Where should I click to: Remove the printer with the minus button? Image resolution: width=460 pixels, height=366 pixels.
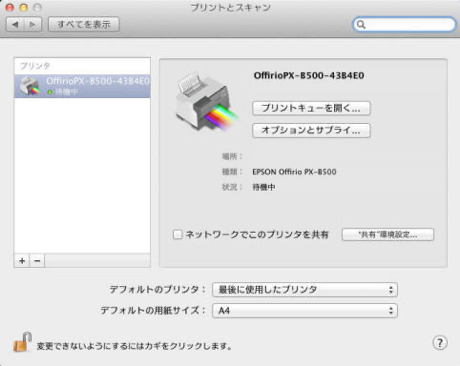[x=37, y=261]
